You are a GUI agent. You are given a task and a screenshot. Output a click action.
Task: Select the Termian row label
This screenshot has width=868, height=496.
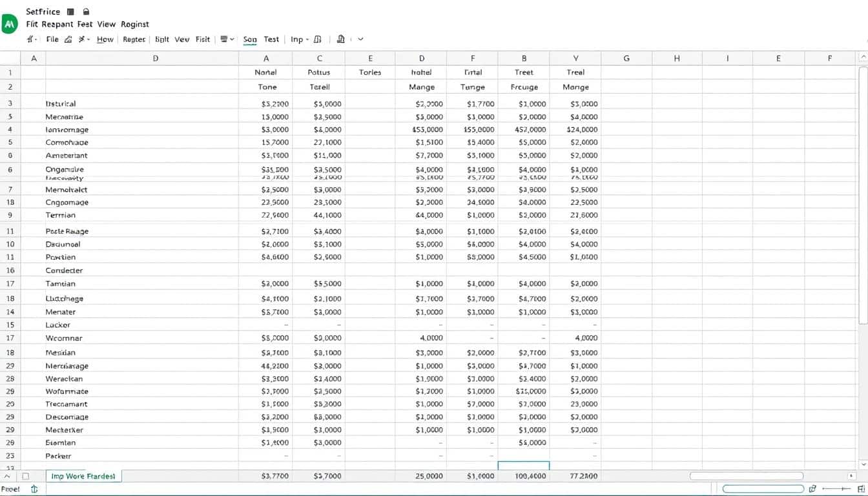(61, 215)
